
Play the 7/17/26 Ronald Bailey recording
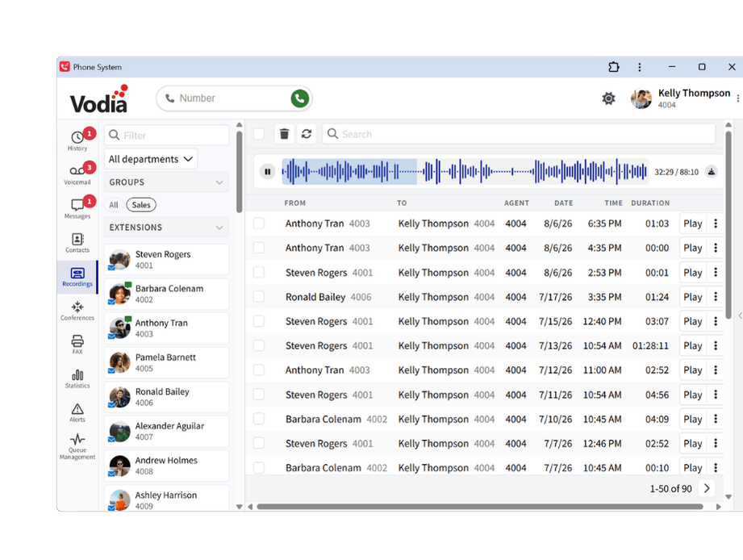693,297
